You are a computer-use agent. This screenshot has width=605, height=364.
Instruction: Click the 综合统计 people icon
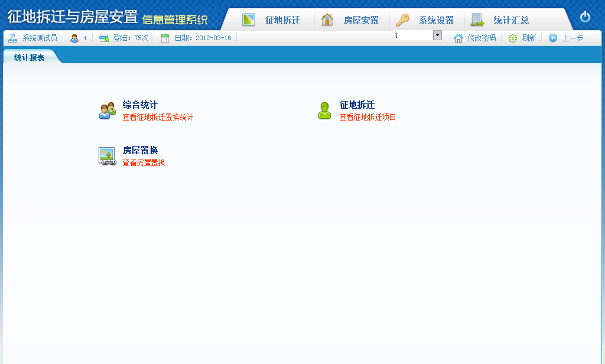pyautogui.click(x=108, y=110)
